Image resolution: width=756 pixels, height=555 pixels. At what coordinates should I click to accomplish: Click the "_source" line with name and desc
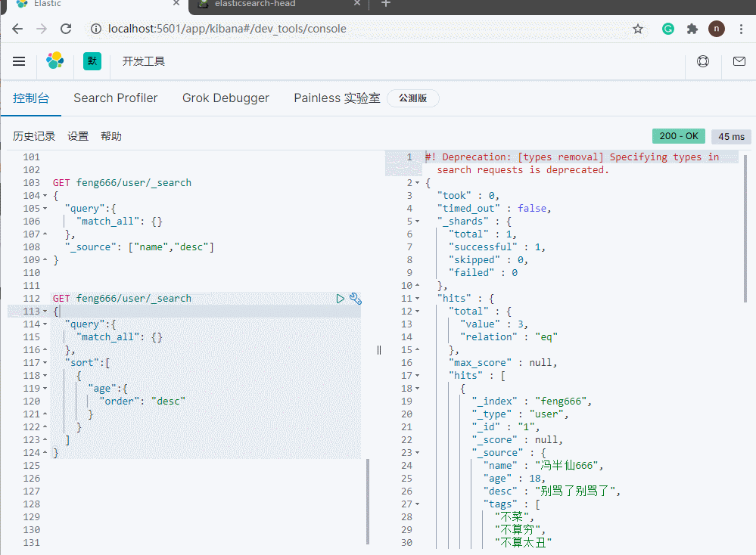[x=139, y=247]
